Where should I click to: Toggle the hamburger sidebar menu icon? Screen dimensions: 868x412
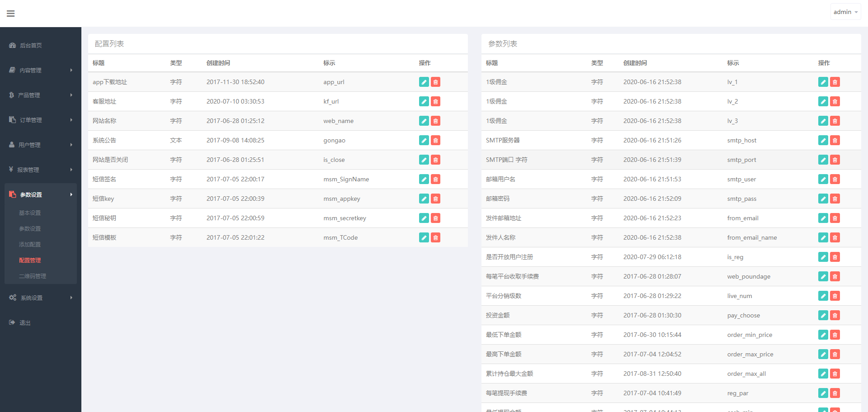(11, 14)
